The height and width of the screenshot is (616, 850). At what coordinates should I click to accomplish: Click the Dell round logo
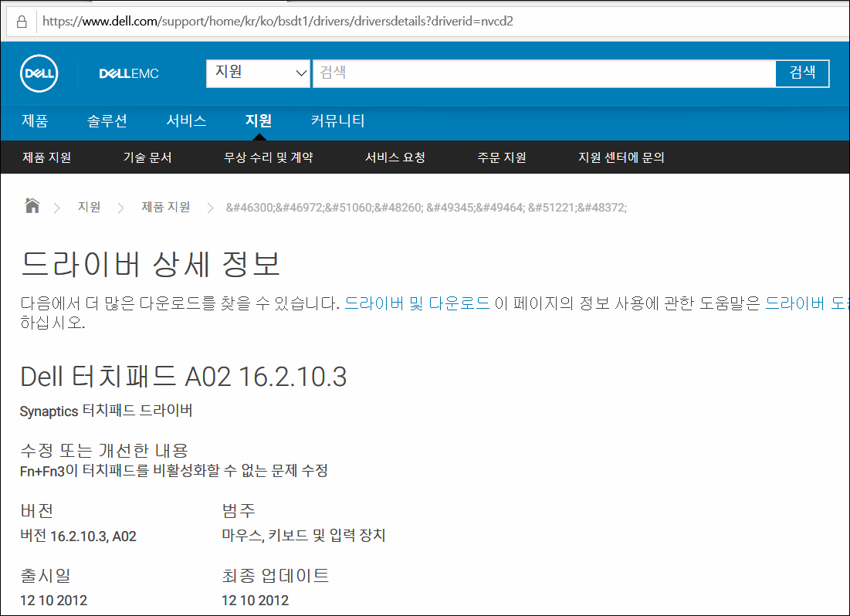(39, 73)
